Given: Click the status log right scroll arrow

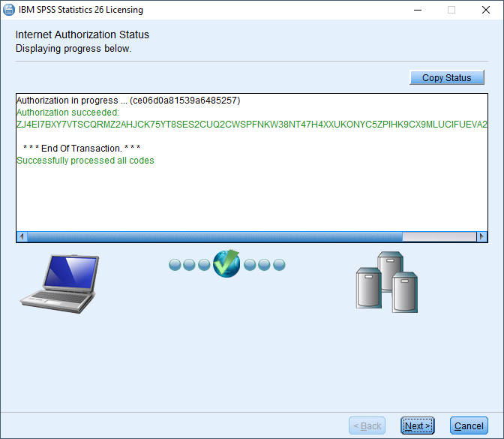Looking at the screenshot, I should 481,236.
